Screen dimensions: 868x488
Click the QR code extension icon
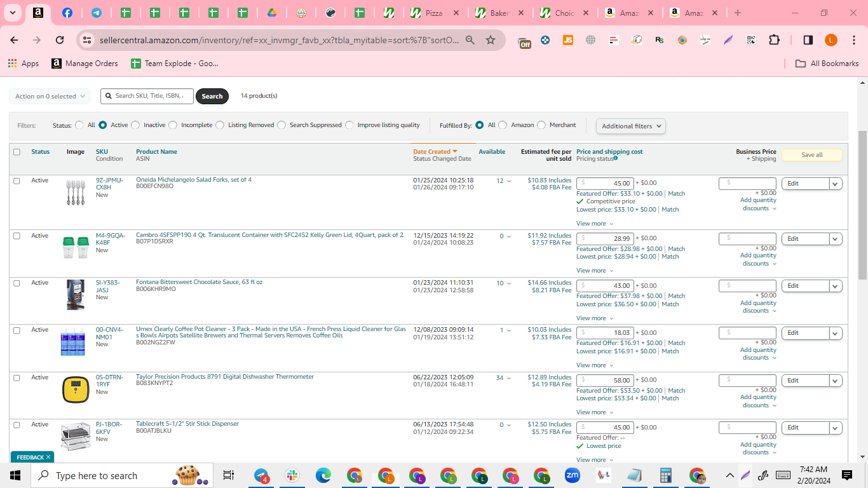pyautogui.click(x=751, y=40)
